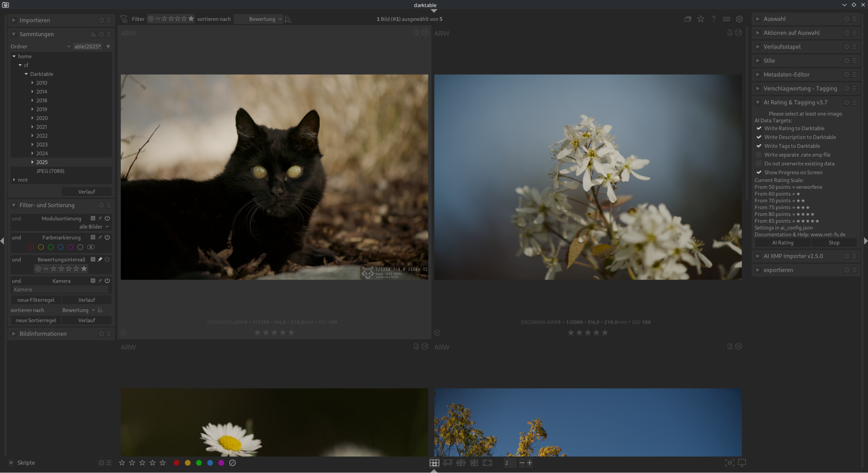868x473 pixels.
Task: Click the filter funnel icon in top bar
Action: point(124,19)
